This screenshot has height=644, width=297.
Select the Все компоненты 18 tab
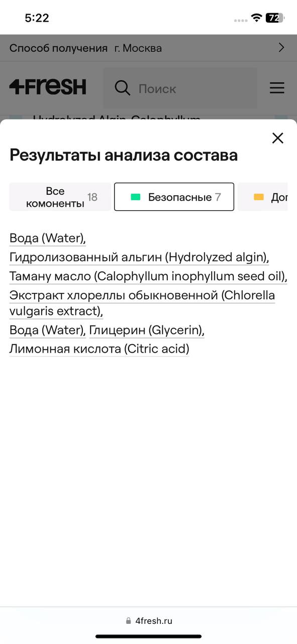point(60,197)
